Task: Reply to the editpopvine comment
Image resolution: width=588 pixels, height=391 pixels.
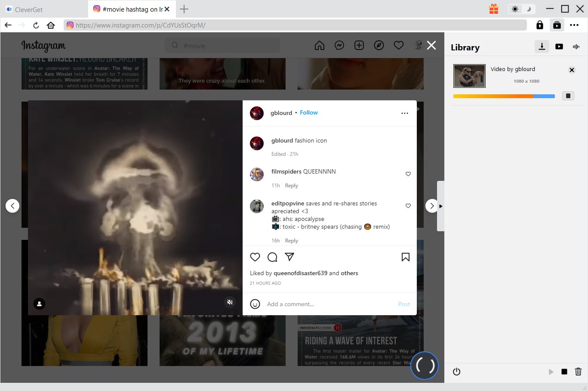Action: pos(291,241)
